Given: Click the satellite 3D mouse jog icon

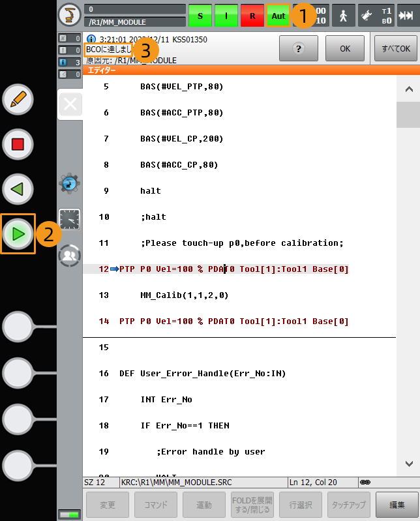Looking at the screenshot, I should 367,16.
